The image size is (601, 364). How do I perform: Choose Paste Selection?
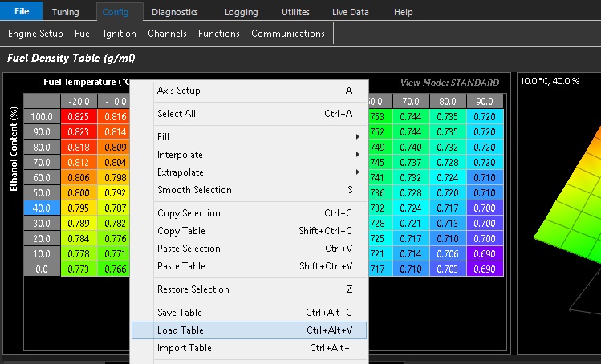point(249,249)
